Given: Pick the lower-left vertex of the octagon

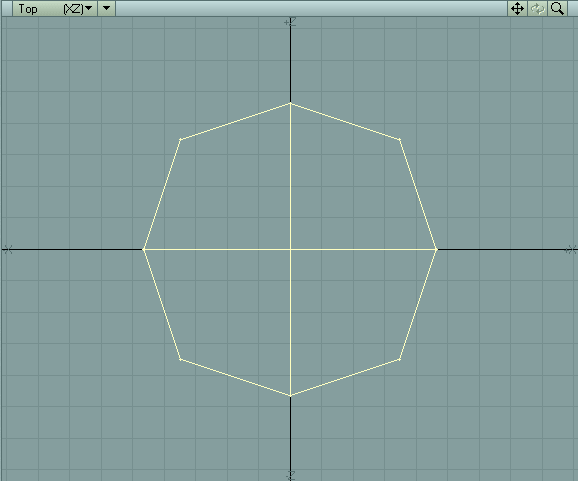Looking at the screenshot, I should pos(180,359).
